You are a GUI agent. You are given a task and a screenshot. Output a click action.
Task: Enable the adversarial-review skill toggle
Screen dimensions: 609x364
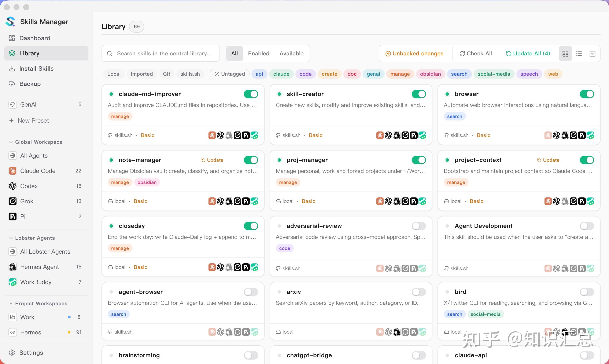coord(419,226)
